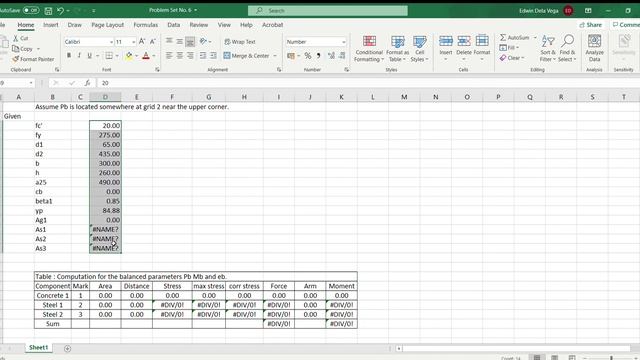Open the Borders dropdown arrow
The width and height of the screenshot is (640, 360).
coord(117,56)
